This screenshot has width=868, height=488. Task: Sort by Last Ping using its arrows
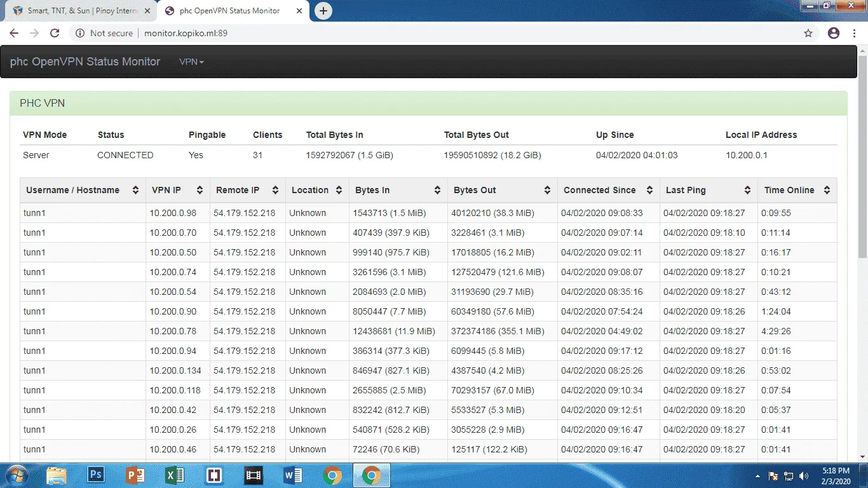[747, 190]
